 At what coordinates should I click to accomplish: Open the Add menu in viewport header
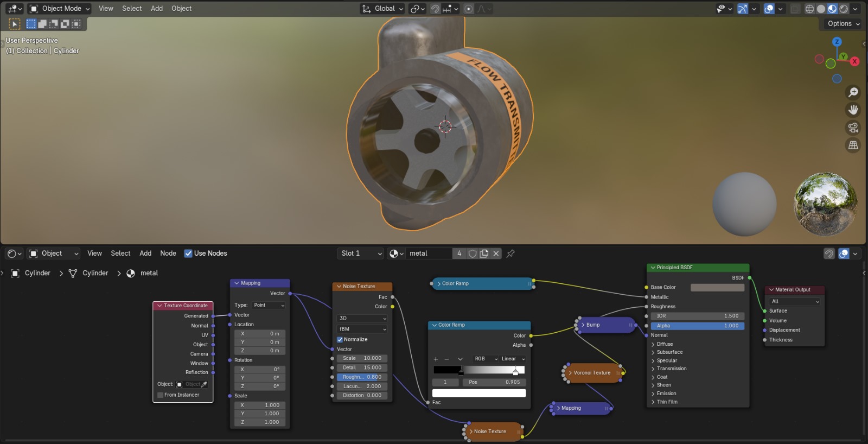tap(157, 9)
